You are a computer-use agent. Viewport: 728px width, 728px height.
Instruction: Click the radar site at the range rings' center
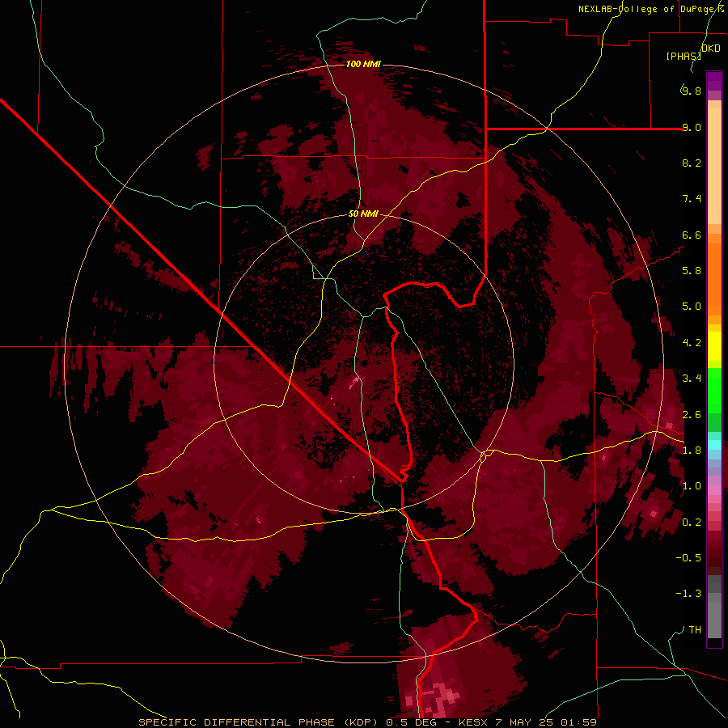[x=364, y=363]
